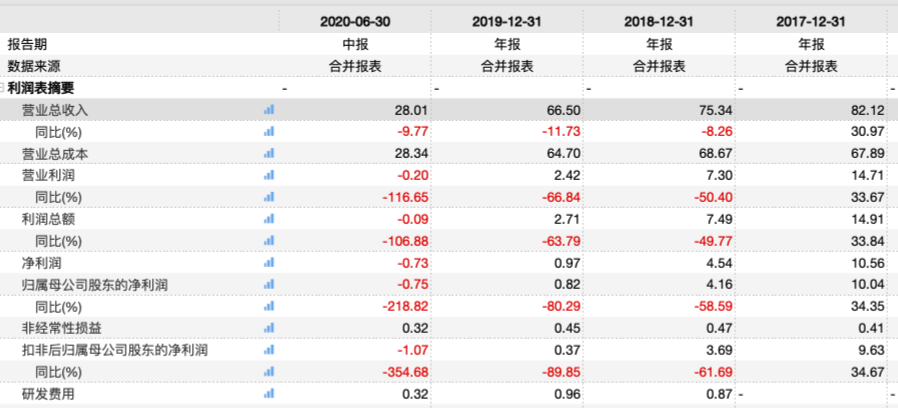Select the 28.01 revenue cell
The image size is (898, 408).
click(413, 110)
